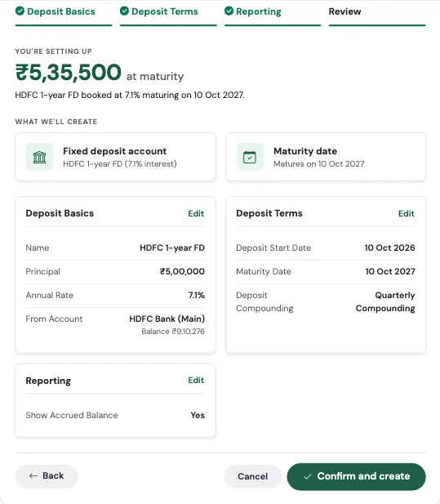This screenshot has width=440, height=504.
Task: Click the Deposit Compounding label
Action: (x=264, y=301)
